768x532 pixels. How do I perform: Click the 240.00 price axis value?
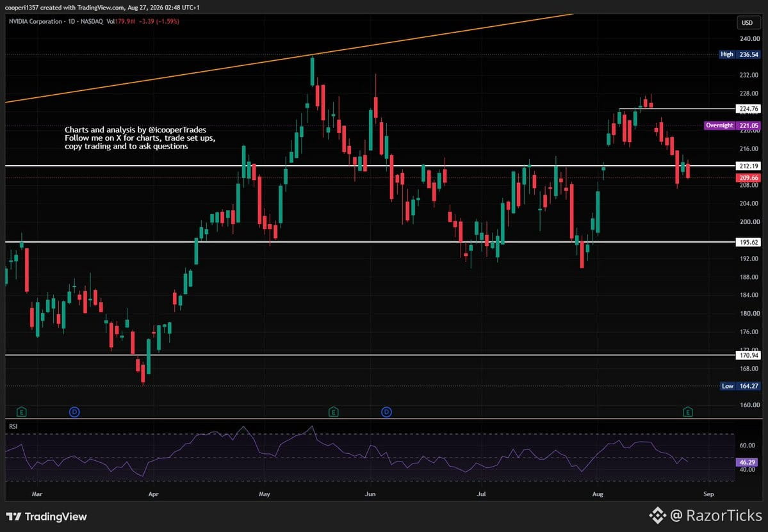pos(749,38)
